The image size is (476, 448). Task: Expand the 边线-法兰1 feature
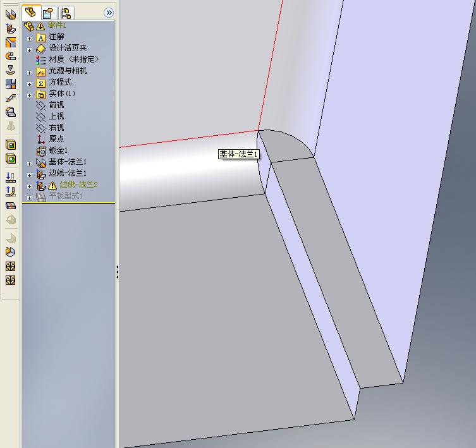click(x=30, y=175)
